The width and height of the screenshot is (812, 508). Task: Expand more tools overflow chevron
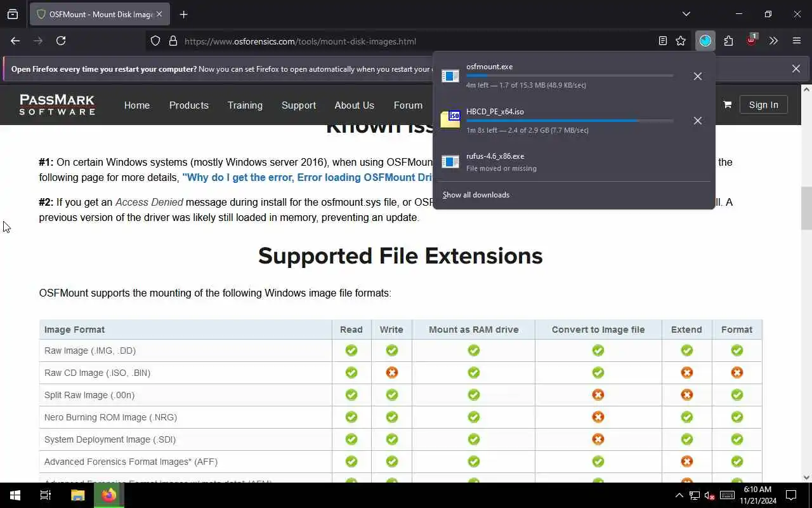coord(773,41)
